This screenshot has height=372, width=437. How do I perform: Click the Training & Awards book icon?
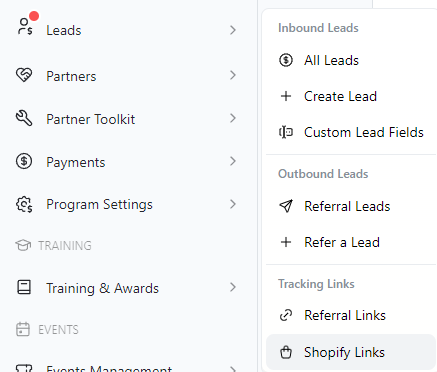(24, 287)
